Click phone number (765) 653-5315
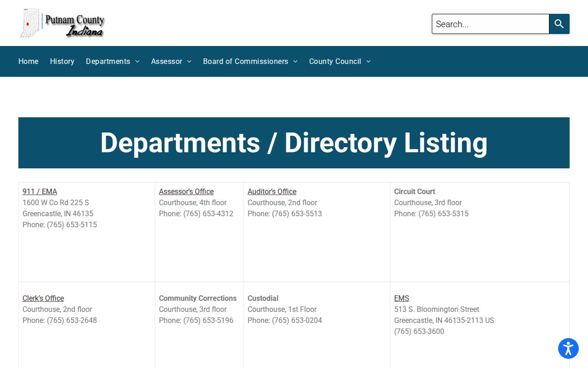 pyautogui.click(x=443, y=213)
